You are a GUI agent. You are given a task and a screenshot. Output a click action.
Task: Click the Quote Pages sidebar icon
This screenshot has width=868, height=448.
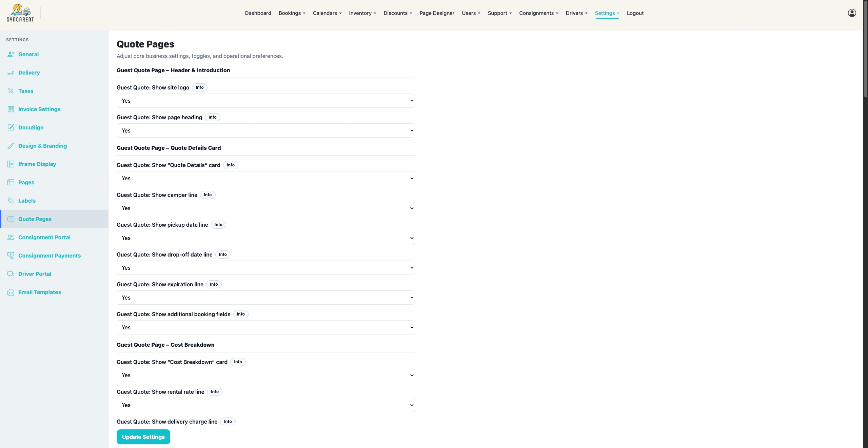pyautogui.click(x=11, y=219)
